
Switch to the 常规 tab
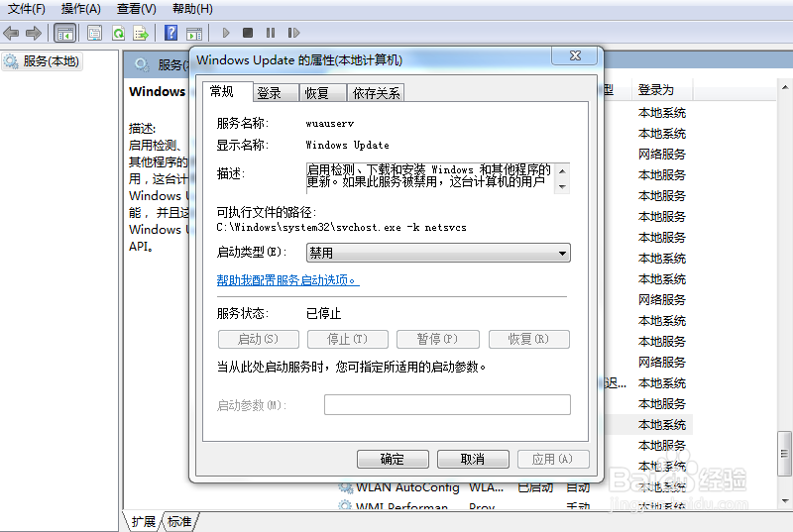pyautogui.click(x=227, y=91)
